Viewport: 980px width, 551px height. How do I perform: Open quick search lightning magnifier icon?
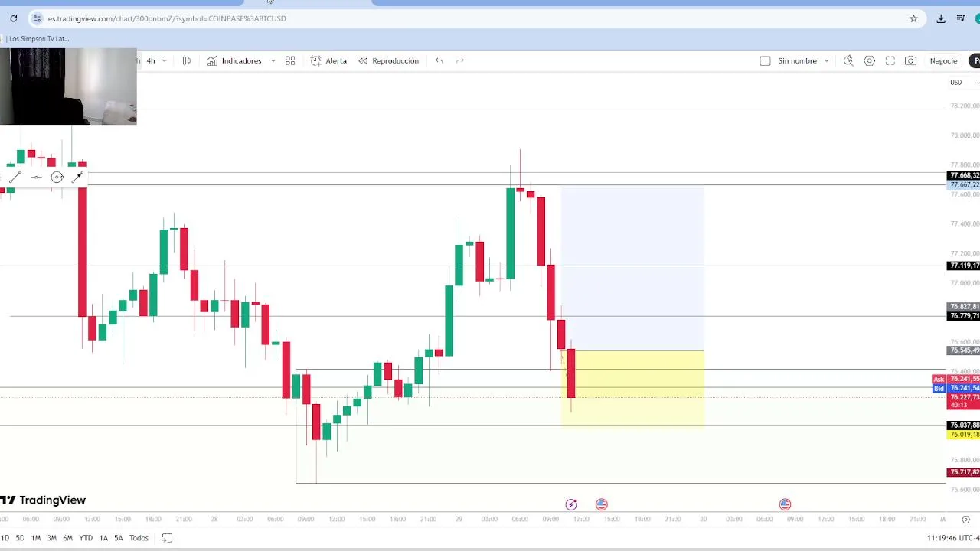pyautogui.click(x=848, y=60)
